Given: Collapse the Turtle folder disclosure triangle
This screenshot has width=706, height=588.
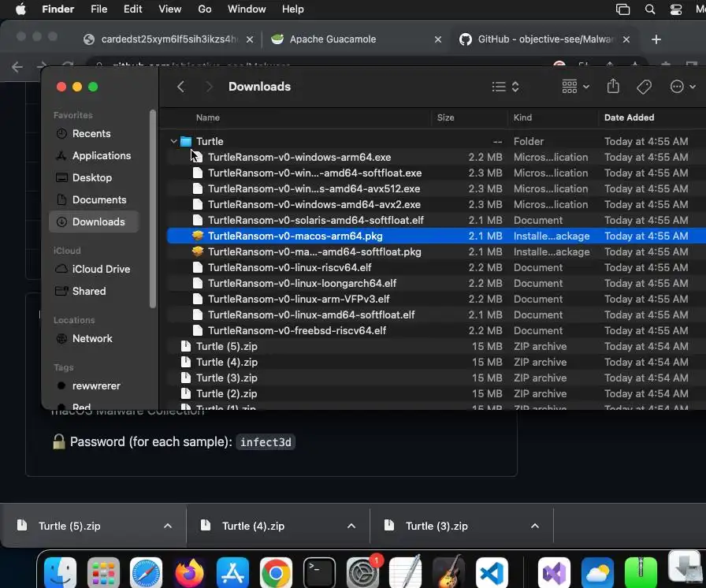Looking at the screenshot, I should 173,141.
